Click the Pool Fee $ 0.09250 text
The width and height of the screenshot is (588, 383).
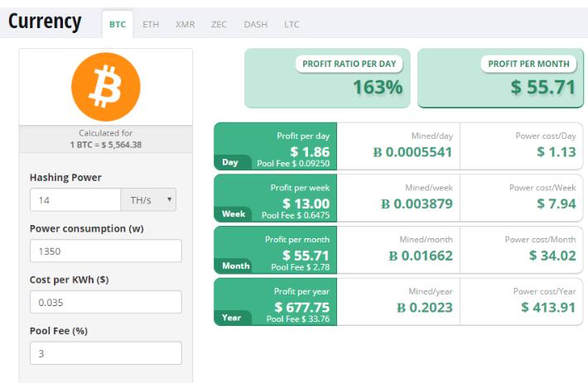(293, 164)
